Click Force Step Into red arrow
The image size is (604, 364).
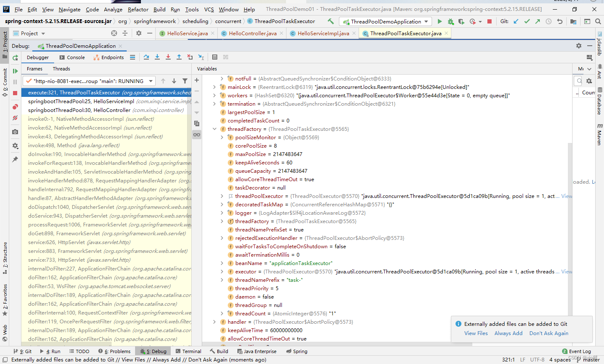point(168,57)
